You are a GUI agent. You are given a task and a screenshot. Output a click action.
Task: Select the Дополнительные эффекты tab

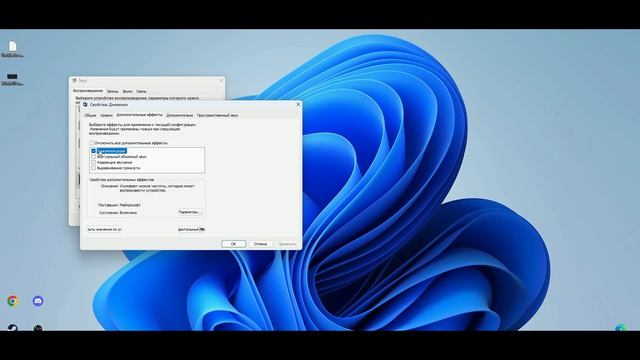[x=139, y=115]
